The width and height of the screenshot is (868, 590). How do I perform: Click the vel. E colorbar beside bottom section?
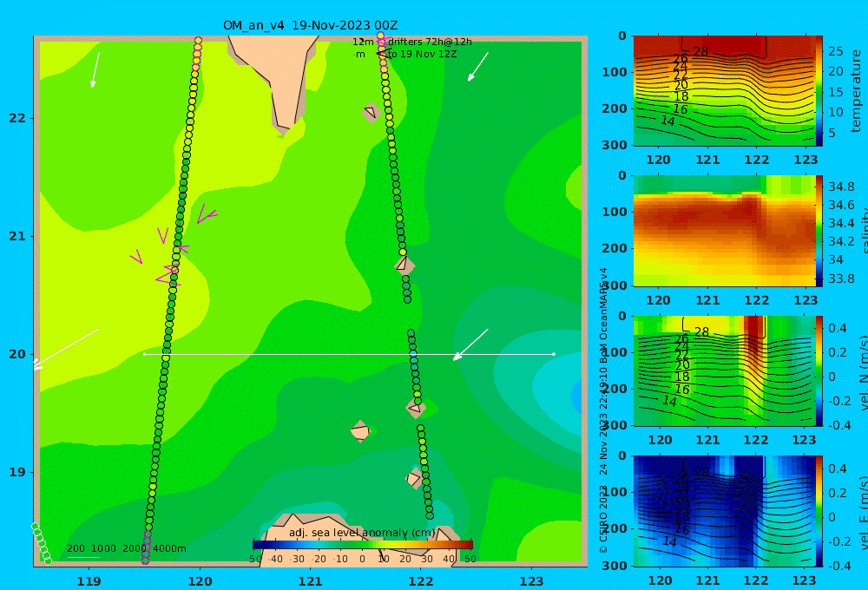point(819,511)
